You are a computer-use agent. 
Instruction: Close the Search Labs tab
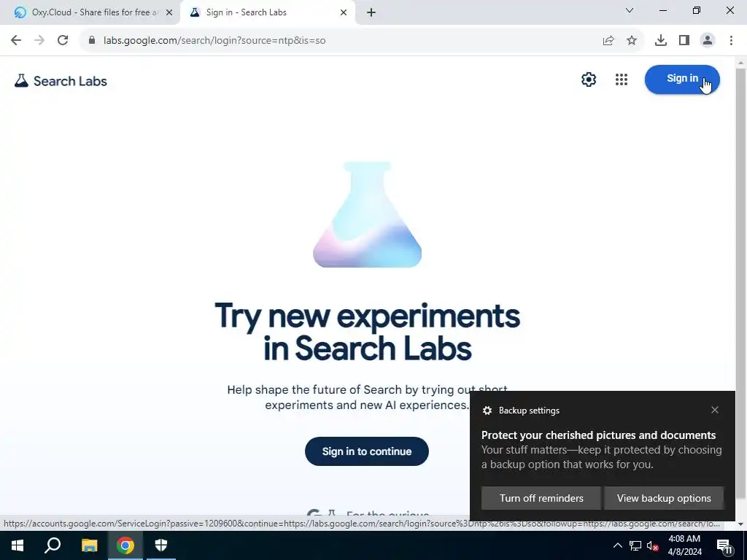[x=344, y=12]
